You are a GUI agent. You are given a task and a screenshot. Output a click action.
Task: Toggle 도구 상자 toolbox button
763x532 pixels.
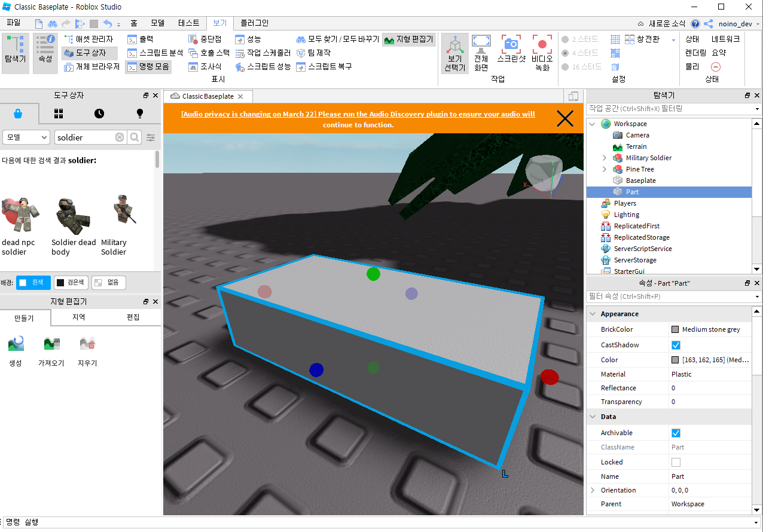(90, 53)
